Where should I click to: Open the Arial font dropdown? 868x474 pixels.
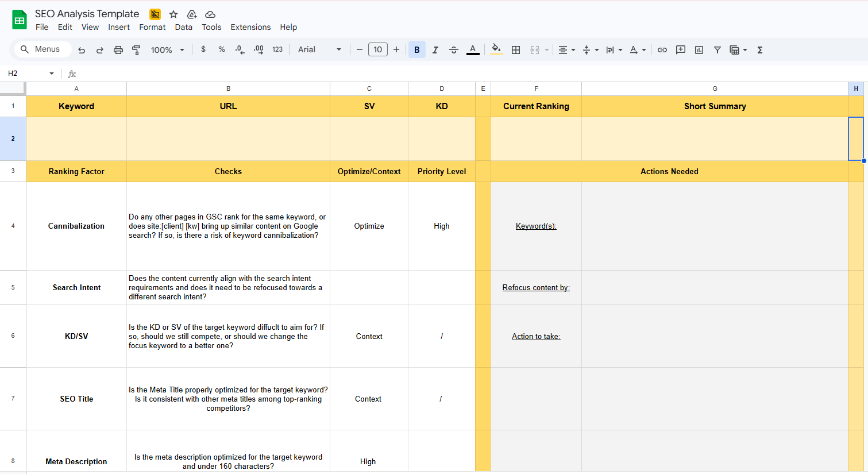coord(319,49)
